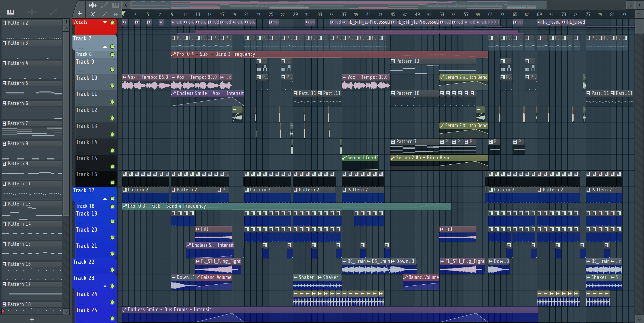Click the fade curve icon in playlist header

104,14
